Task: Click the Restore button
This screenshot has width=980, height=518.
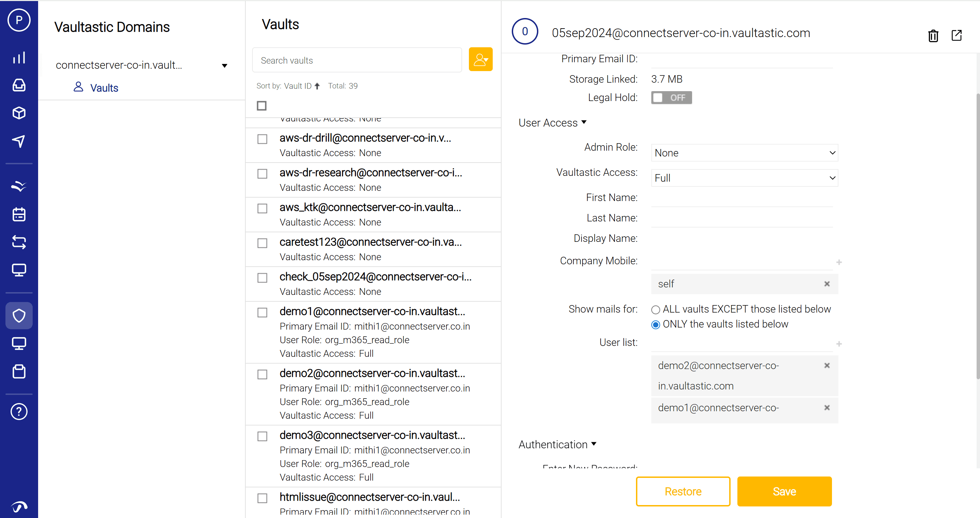Action: point(683,491)
